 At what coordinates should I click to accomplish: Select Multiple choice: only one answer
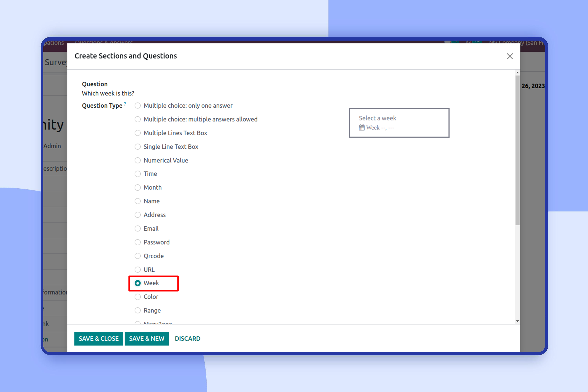click(x=138, y=105)
